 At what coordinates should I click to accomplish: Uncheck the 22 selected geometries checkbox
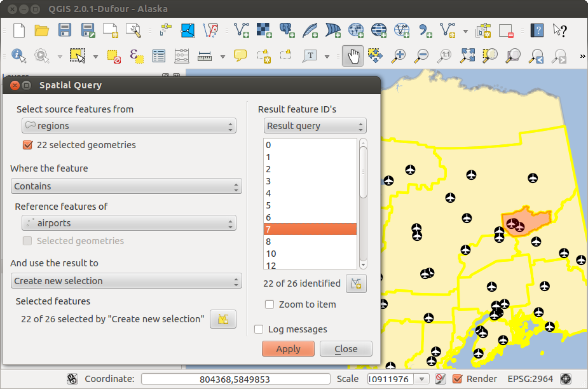(x=27, y=145)
